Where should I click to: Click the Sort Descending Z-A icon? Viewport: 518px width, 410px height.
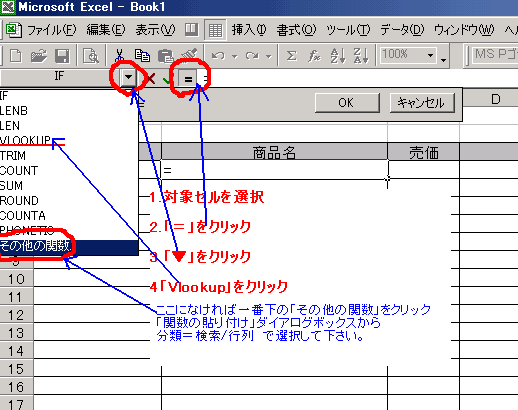(361, 56)
